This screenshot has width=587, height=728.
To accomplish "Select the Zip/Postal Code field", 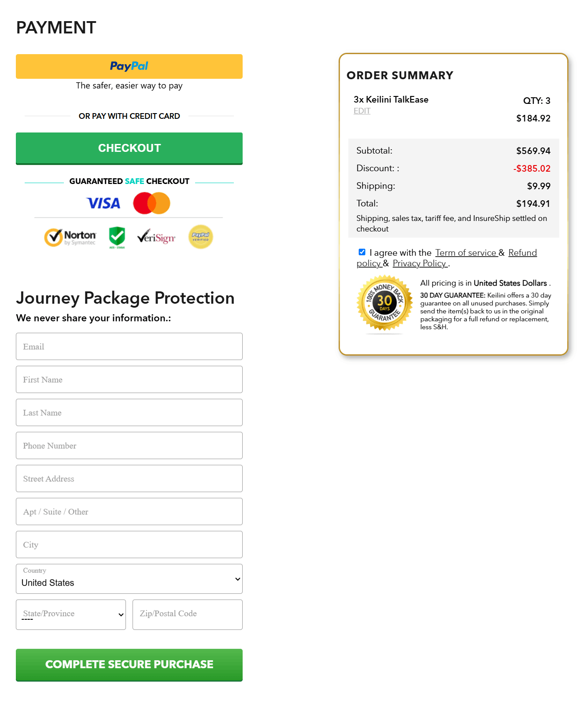I will pyautogui.click(x=187, y=614).
